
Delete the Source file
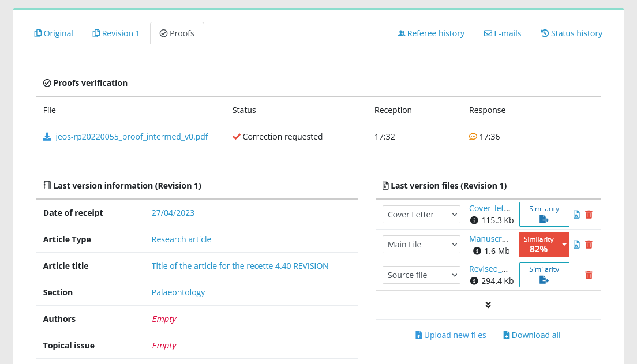[x=589, y=275]
